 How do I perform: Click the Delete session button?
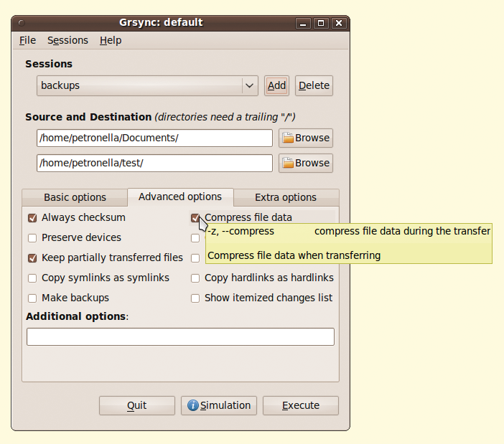pos(314,86)
